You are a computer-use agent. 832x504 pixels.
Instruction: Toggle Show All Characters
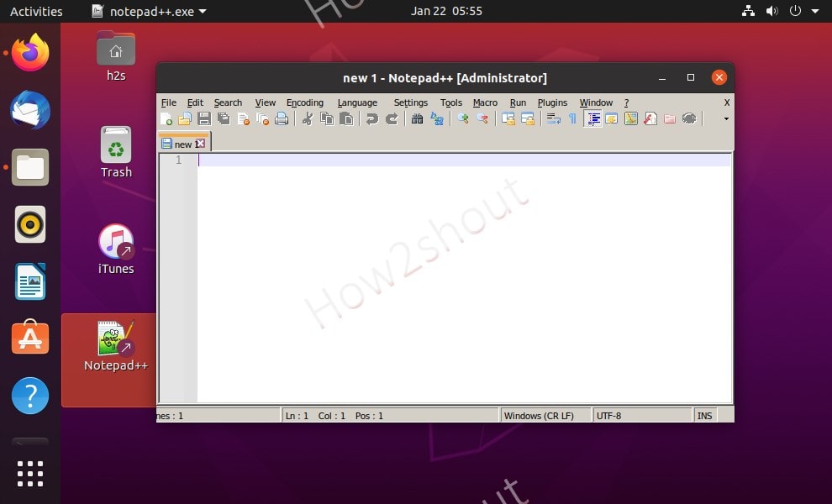pyautogui.click(x=572, y=118)
